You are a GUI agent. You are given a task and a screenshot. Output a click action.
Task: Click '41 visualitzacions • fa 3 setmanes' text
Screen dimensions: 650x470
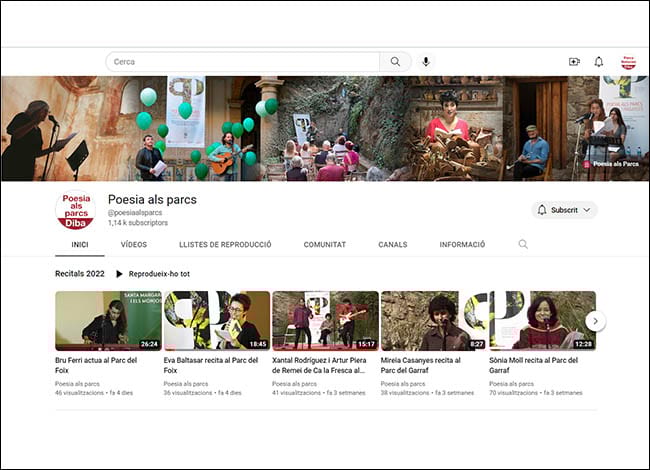point(319,392)
